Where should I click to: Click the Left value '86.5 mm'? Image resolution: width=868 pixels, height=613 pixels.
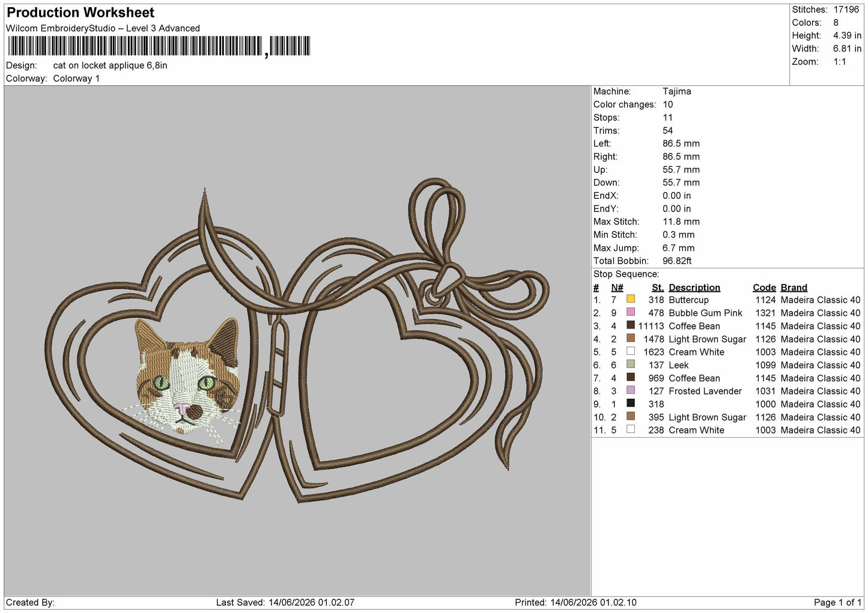[681, 143]
